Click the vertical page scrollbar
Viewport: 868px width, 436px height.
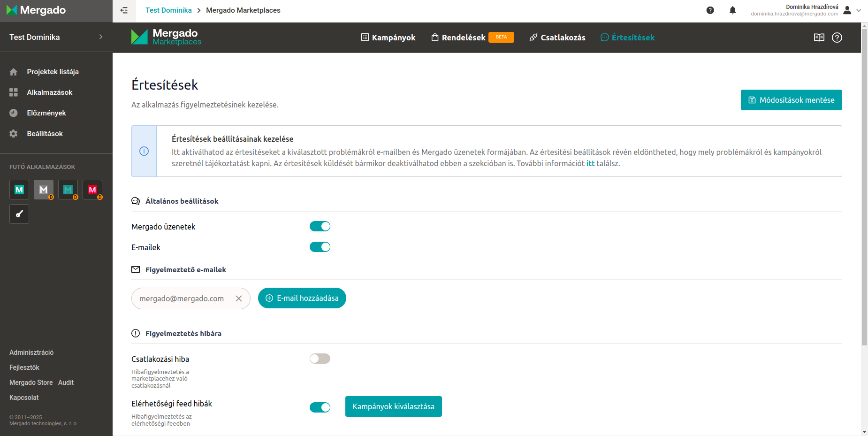pyautogui.click(x=864, y=188)
